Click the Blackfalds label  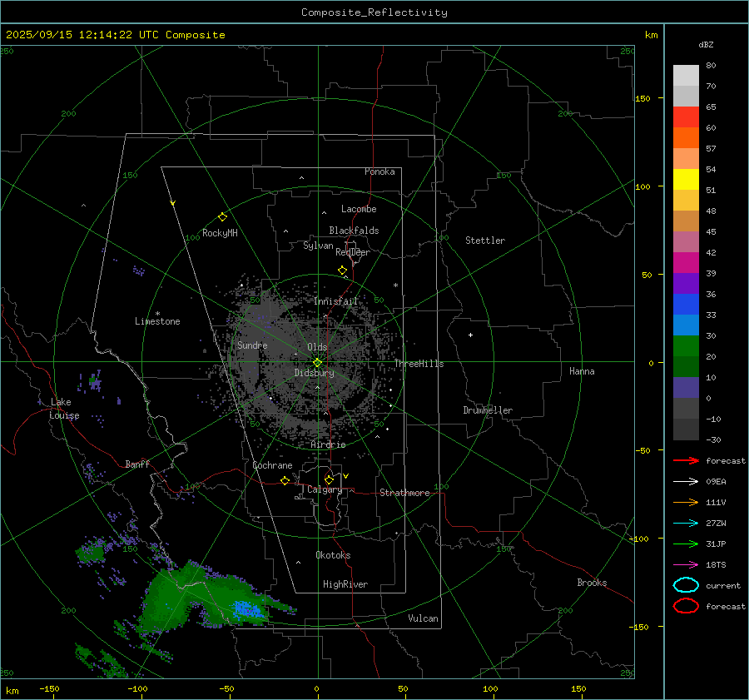[354, 231]
